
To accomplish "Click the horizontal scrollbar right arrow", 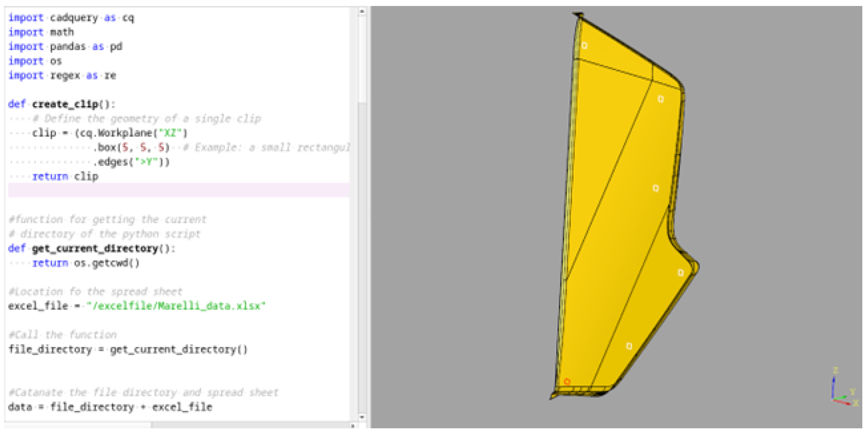I will 353,426.
